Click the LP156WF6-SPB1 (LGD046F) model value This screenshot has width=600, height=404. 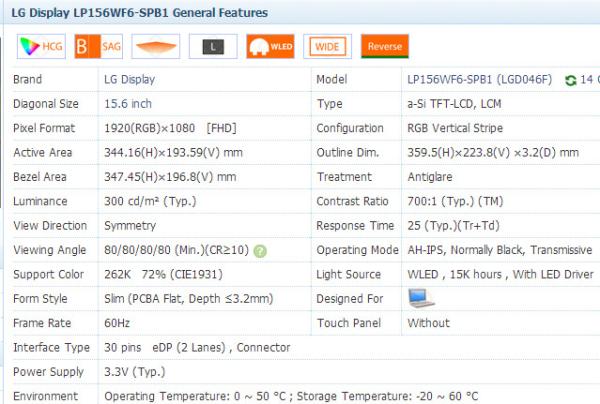[479, 80]
